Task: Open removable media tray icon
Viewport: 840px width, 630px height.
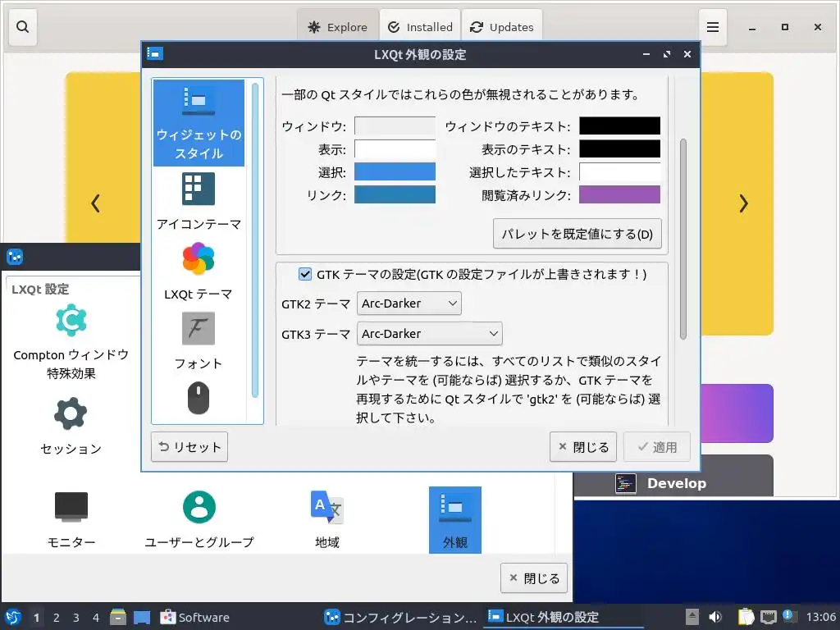Action: (692, 617)
